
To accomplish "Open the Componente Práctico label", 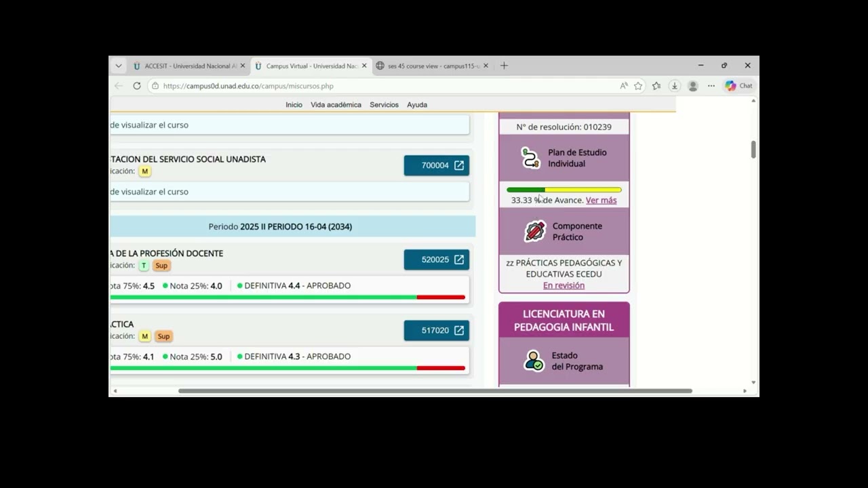I will coord(577,232).
